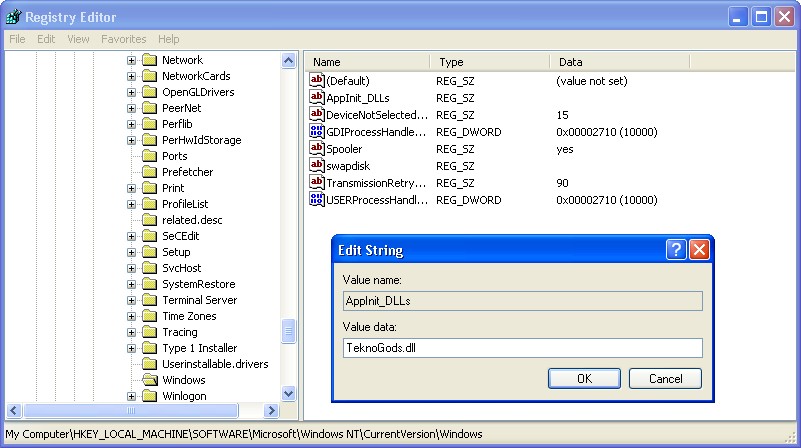Click the Edit String help question mark

(x=676, y=250)
